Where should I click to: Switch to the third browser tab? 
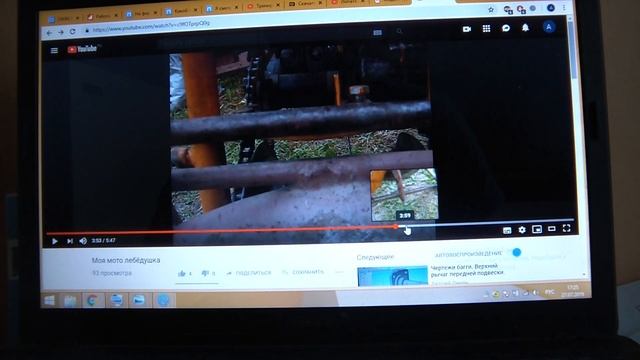[x=142, y=13]
